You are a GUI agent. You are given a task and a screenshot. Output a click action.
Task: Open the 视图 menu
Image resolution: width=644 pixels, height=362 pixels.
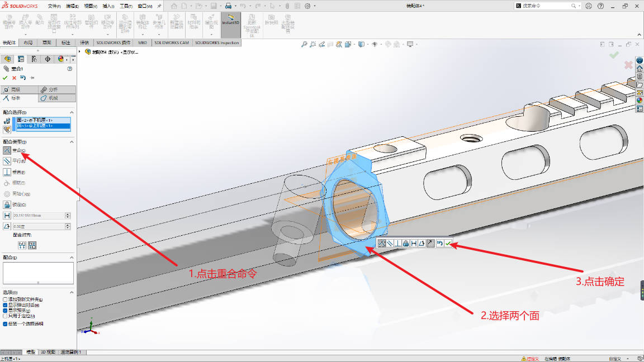point(91,6)
